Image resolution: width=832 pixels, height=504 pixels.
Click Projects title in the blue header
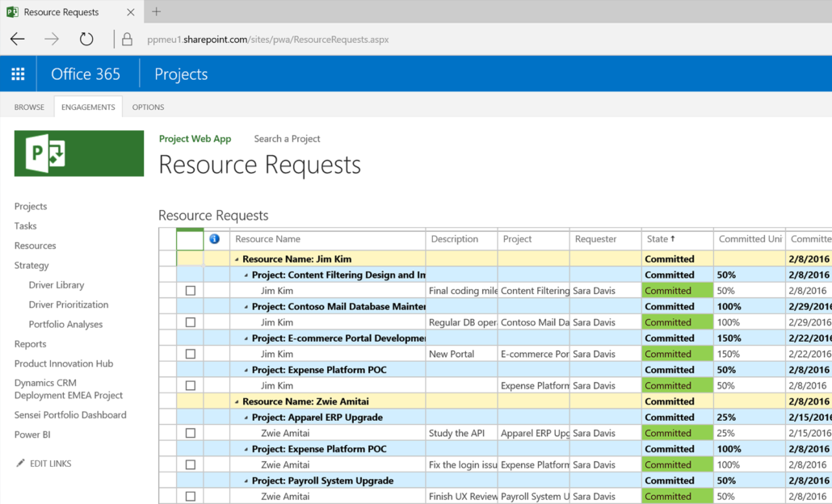[x=181, y=73]
